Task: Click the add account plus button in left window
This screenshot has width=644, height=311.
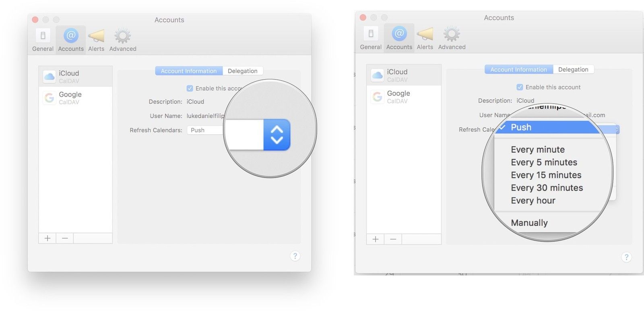Action: click(x=47, y=238)
